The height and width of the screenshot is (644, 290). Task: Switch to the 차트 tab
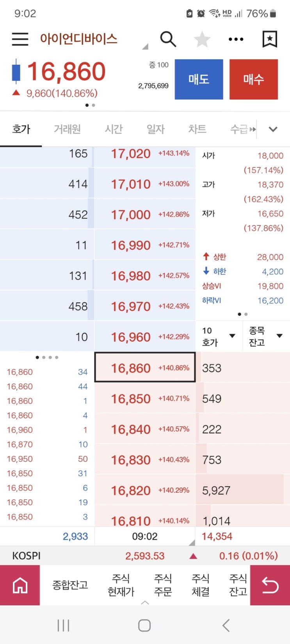(x=197, y=129)
